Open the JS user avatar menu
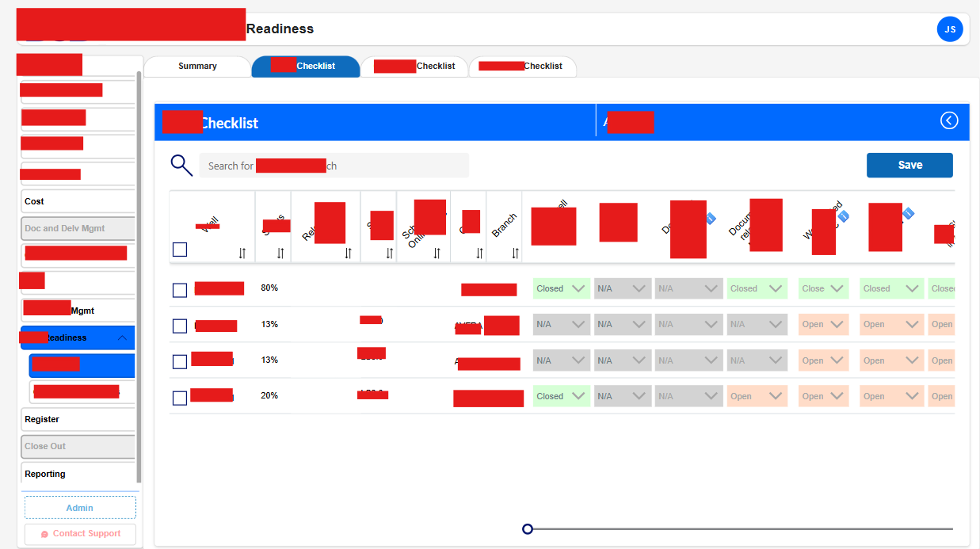980x549 pixels. pos(950,29)
